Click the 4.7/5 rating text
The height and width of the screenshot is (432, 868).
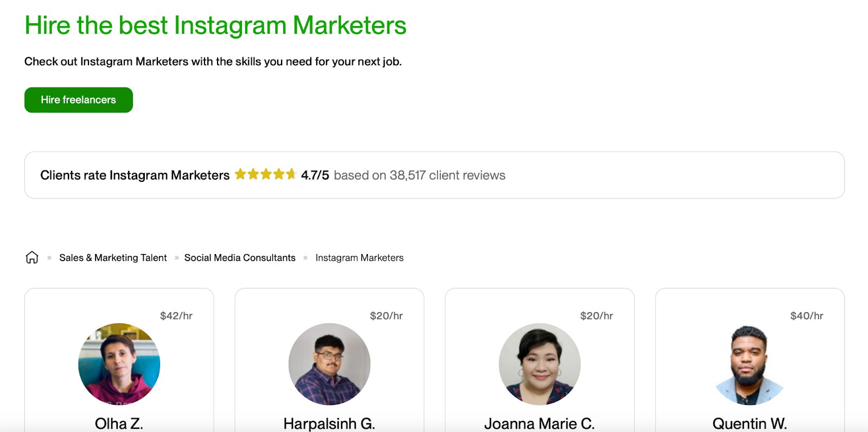pos(315,175)
